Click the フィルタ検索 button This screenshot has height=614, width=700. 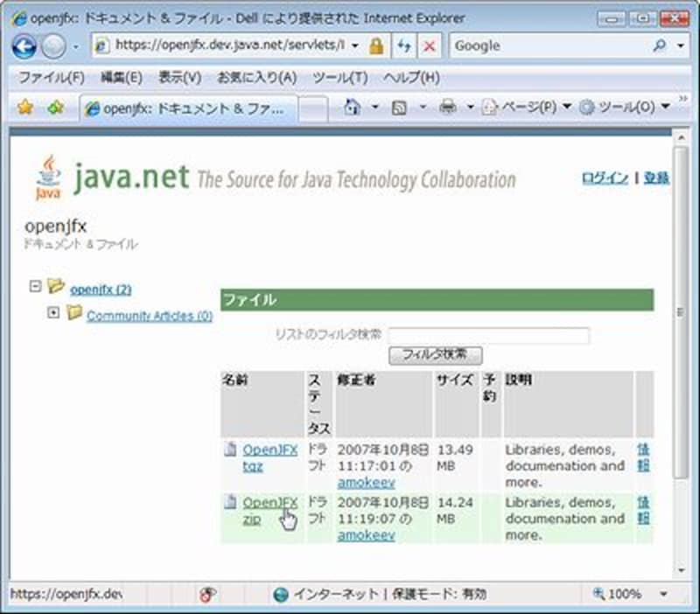(435, 355)
